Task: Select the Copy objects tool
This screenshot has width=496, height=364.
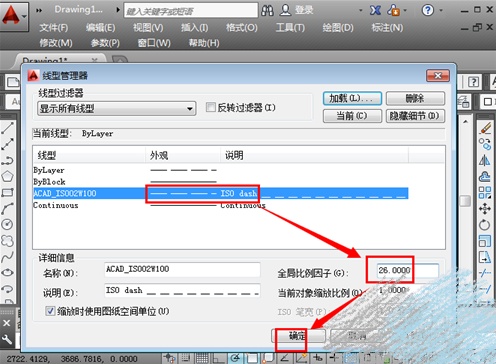Action: [485, 144]
